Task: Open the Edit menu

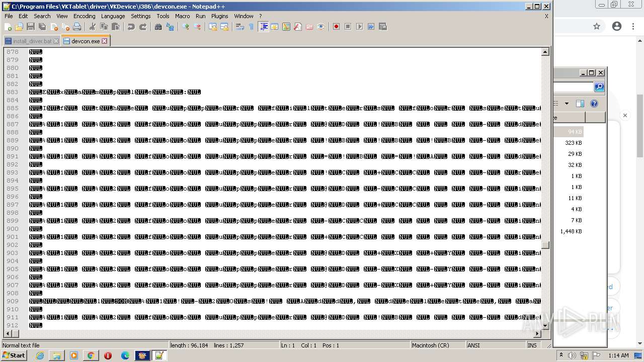Action: (x=23, y=16)
